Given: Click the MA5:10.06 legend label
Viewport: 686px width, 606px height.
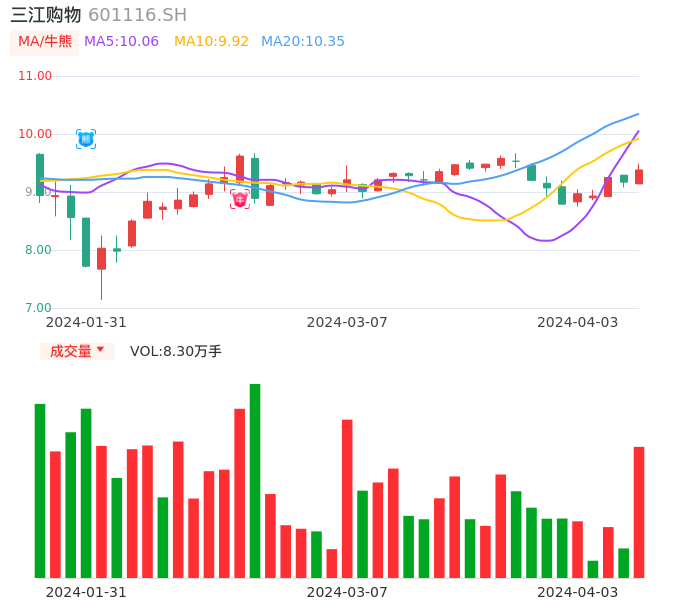Looking at the screenshot, I should tap(121, 42).
